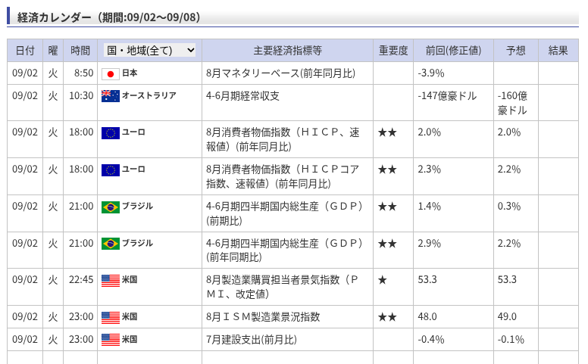The width and height of the screenshot is (588, 364).
Task: Click the Euro flag in the HICPコア row
Action: click(x=111, y=170)
